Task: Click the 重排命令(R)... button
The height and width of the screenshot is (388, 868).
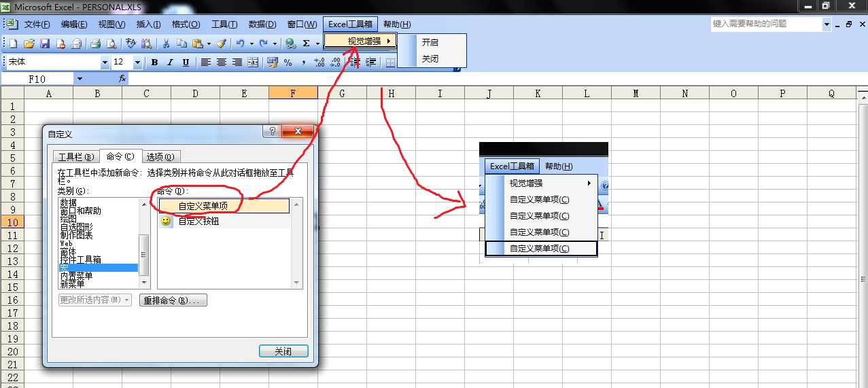Action: pyautogui.click(x=173, y=300)
